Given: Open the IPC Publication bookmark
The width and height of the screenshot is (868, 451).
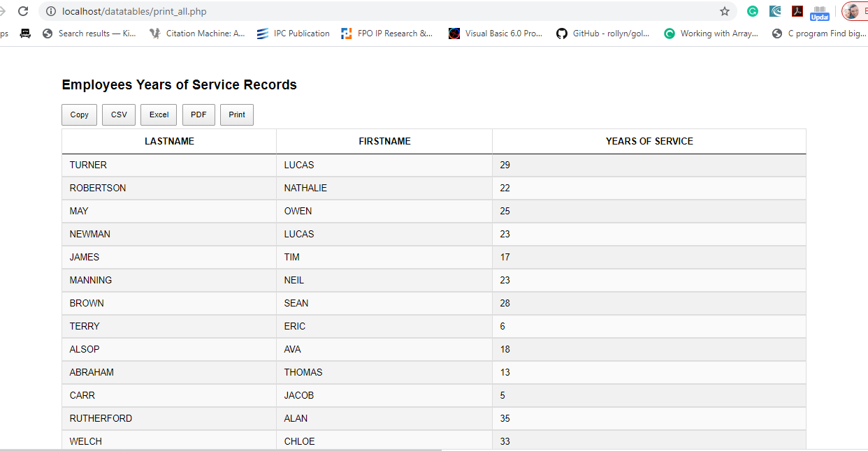Looking at the screenshot, I should click(294, 34).
